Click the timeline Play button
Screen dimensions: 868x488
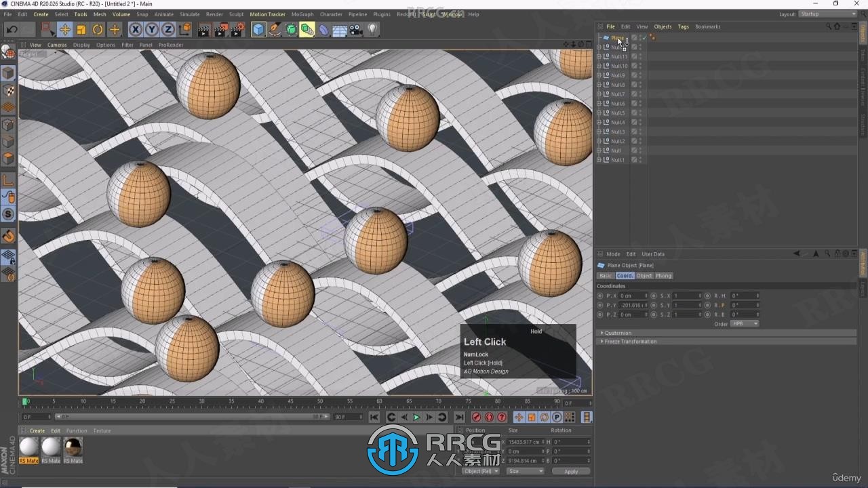[416, 418]
